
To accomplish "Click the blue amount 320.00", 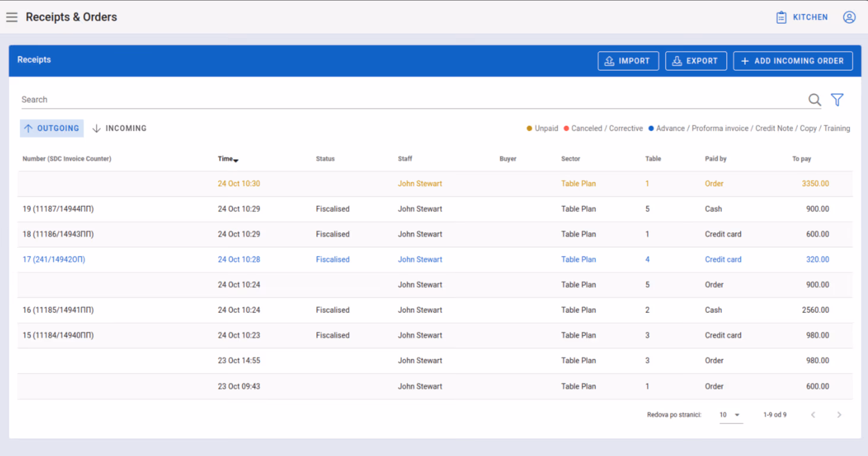I will (x=818, y=259).
